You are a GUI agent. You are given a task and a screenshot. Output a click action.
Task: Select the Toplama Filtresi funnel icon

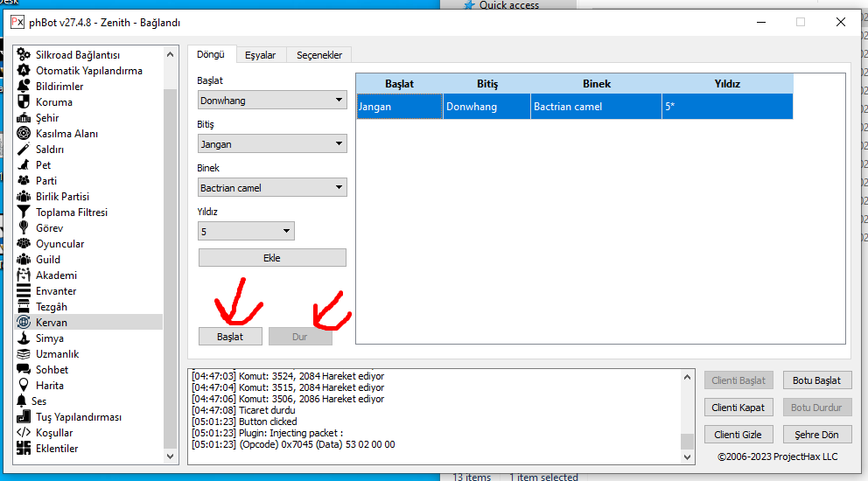pyautogui.click(x=24, y=213)
